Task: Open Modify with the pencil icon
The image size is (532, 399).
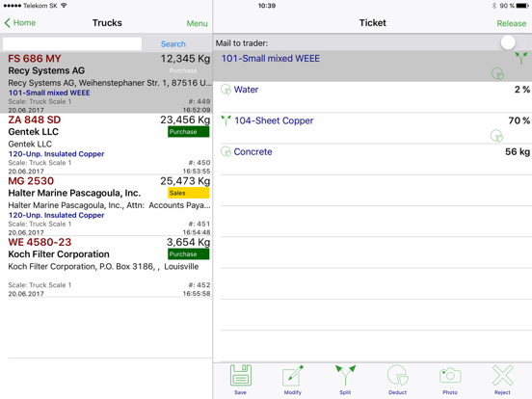Action: click(x=293, y=376)
